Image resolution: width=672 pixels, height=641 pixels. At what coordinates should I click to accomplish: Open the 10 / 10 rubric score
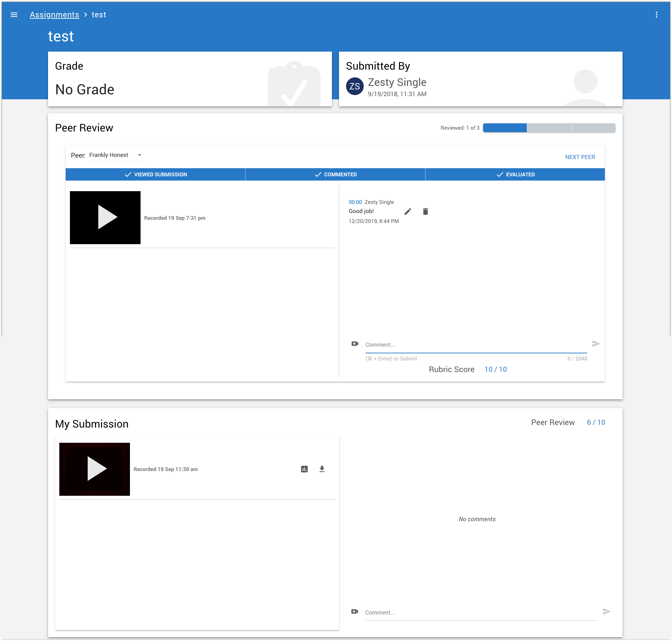coord(495,369)
